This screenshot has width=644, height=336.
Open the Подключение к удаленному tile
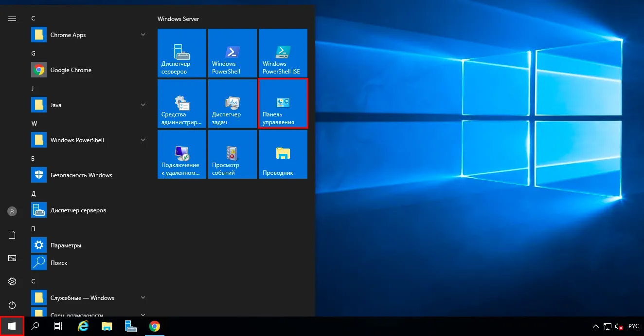pyautogui.click(x=182, y=154)
